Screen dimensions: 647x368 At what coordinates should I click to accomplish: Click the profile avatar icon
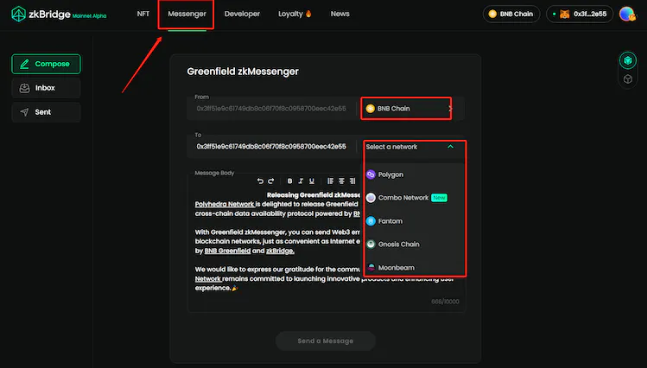627,14
